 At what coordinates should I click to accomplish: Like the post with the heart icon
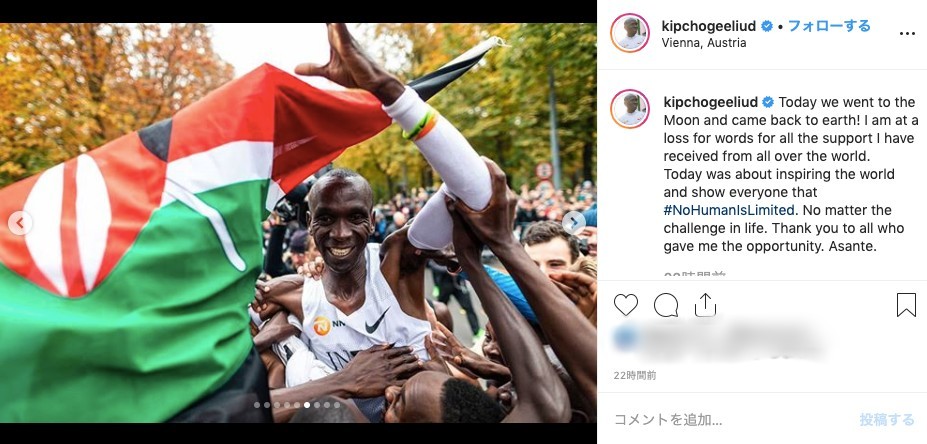pyautogui.click(x=625, y=305)
